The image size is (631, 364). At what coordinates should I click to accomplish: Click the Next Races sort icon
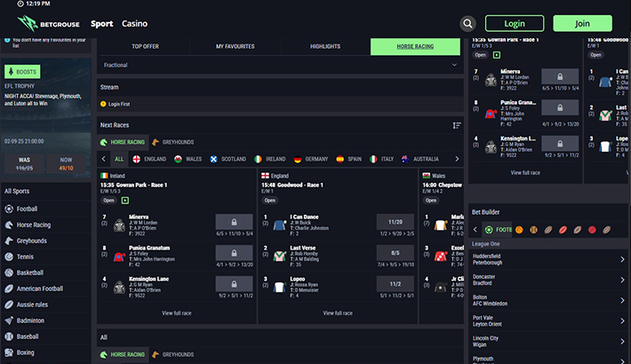457,125
